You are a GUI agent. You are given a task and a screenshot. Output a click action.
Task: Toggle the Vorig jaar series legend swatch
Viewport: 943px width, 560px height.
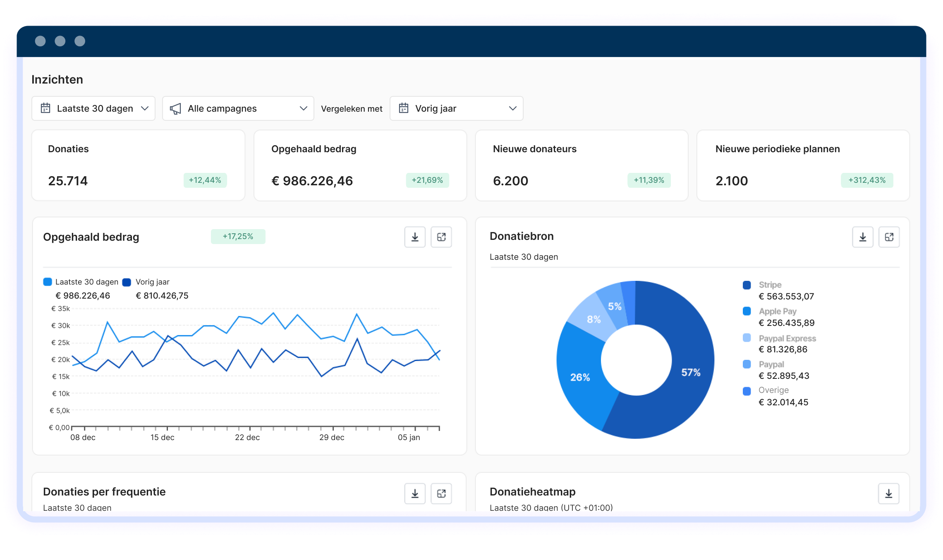(x=127, y=282)
